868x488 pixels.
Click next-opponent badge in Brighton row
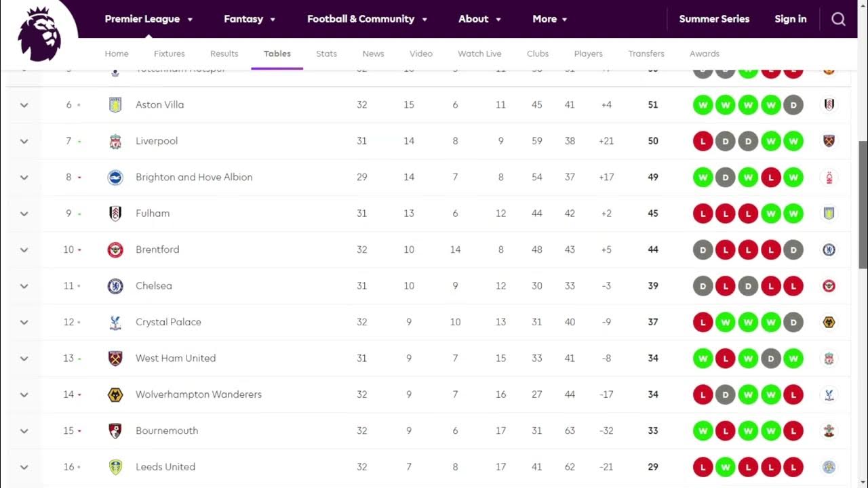click(x=829, y=177)
